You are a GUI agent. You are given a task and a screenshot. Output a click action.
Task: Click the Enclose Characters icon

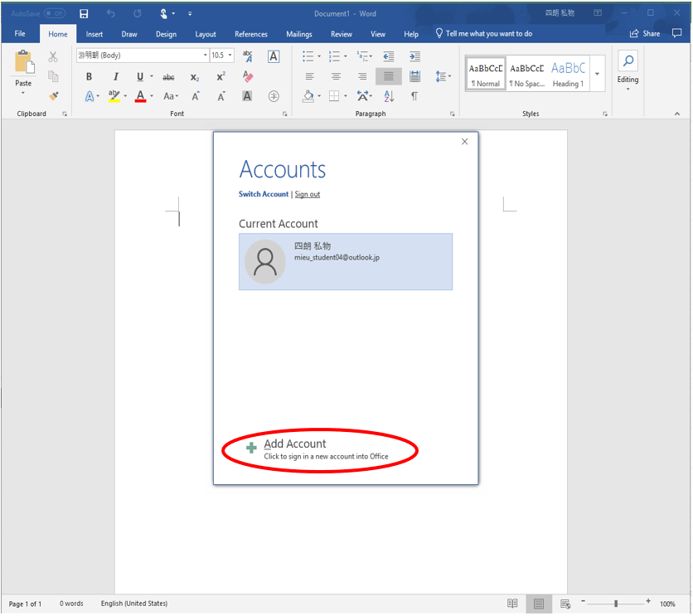(274, 96)
